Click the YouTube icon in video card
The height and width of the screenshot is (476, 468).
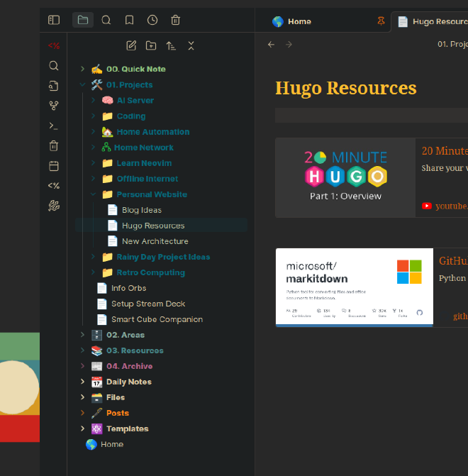[x=427, y=206]
